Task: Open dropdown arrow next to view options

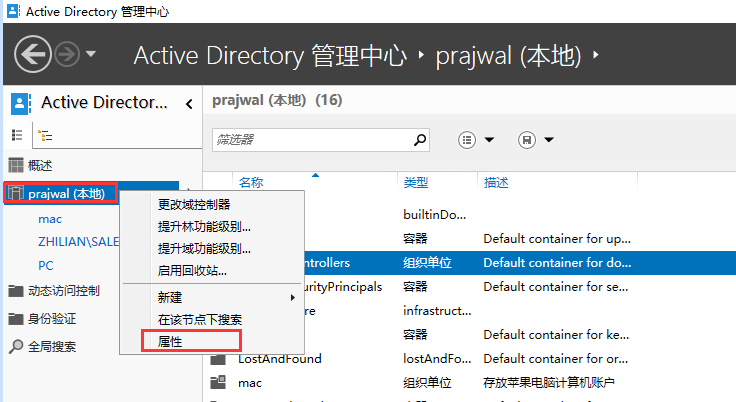Action: (x=489, y=139)
